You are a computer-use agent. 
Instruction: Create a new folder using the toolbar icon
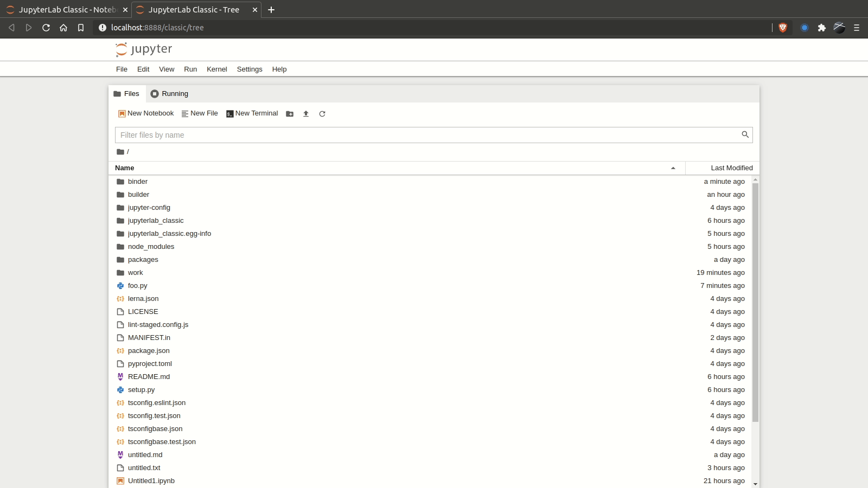[x=290, y=114]
